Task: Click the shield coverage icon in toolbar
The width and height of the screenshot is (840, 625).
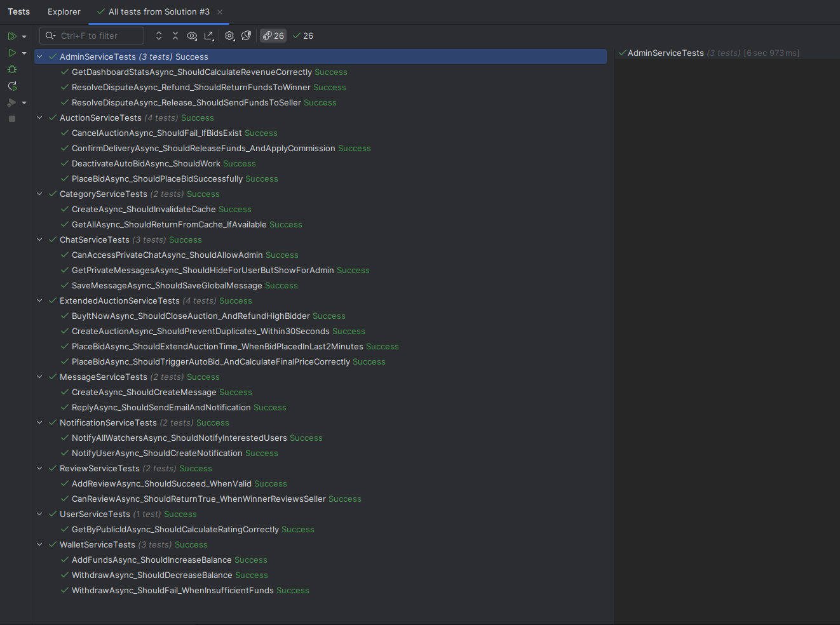Action: point(247,36)
